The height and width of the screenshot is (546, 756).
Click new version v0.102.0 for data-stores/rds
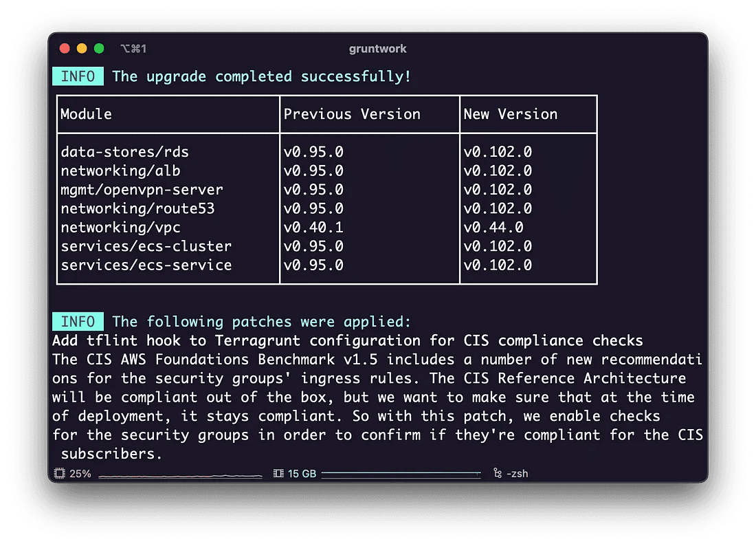click(498, 152)
